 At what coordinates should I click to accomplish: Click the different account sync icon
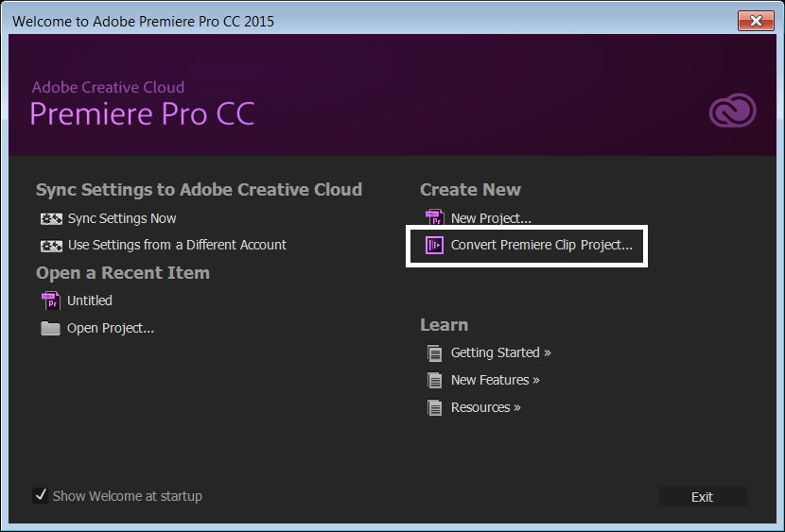click(x=51, y=246)
